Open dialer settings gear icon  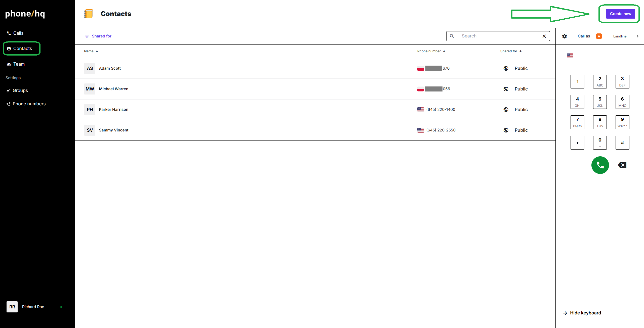click(565, 36)
